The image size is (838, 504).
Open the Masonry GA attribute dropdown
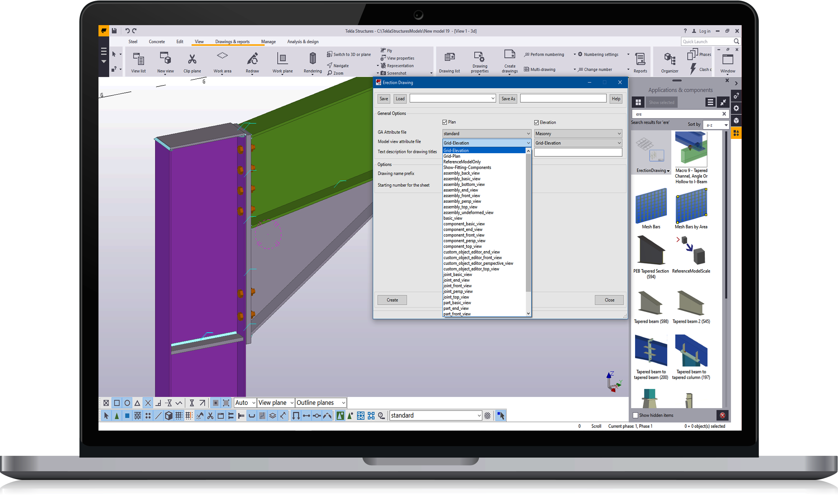[578, 134]
